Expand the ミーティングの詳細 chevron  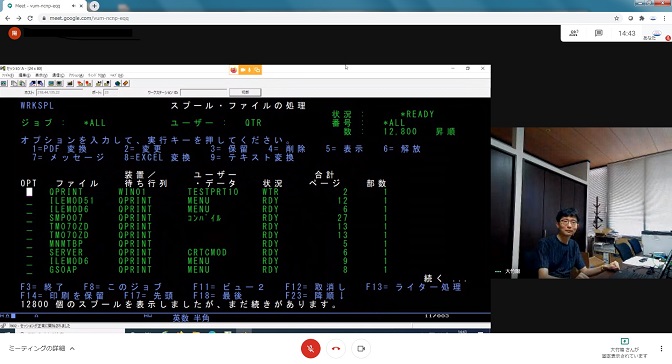72,349
